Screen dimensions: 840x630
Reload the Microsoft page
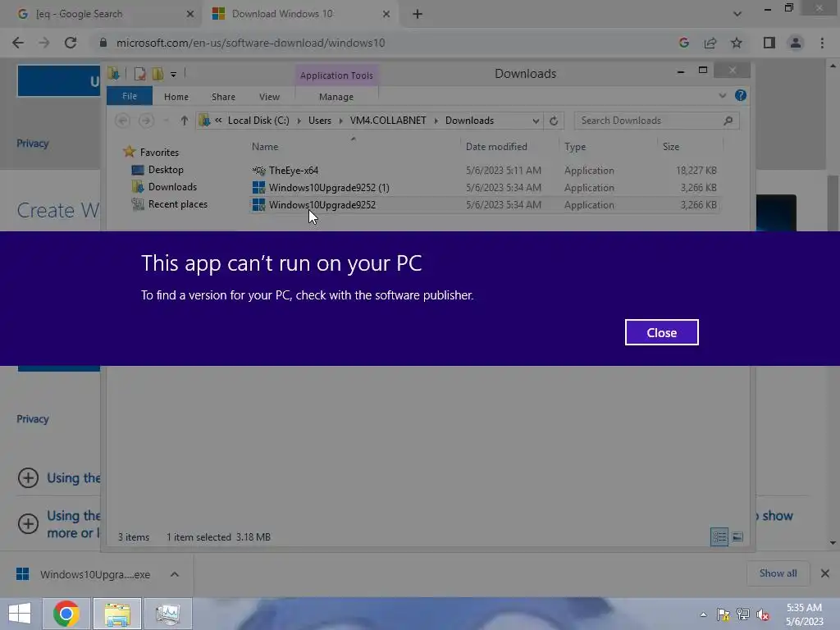71,43
